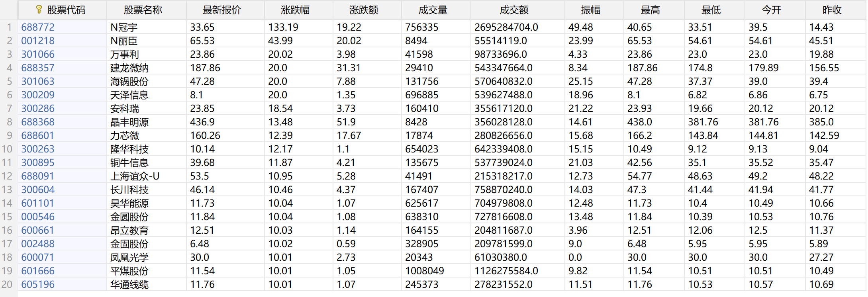Viewport: 868px width, 297px height.
Task: Click the stock name 安科瑞
Action: [125, 108]
